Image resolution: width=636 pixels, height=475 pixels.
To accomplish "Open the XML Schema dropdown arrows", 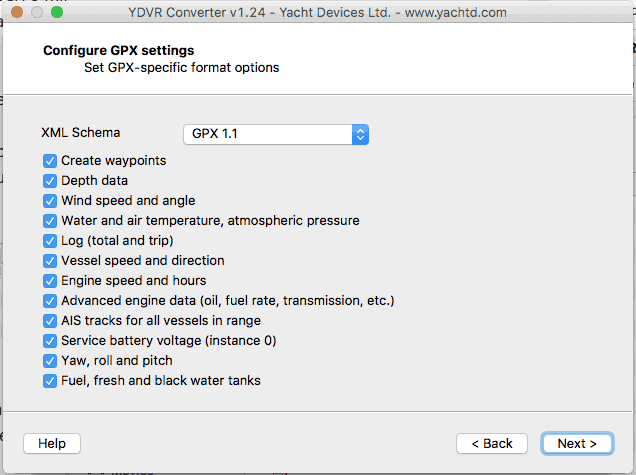I will coord(360,134).
